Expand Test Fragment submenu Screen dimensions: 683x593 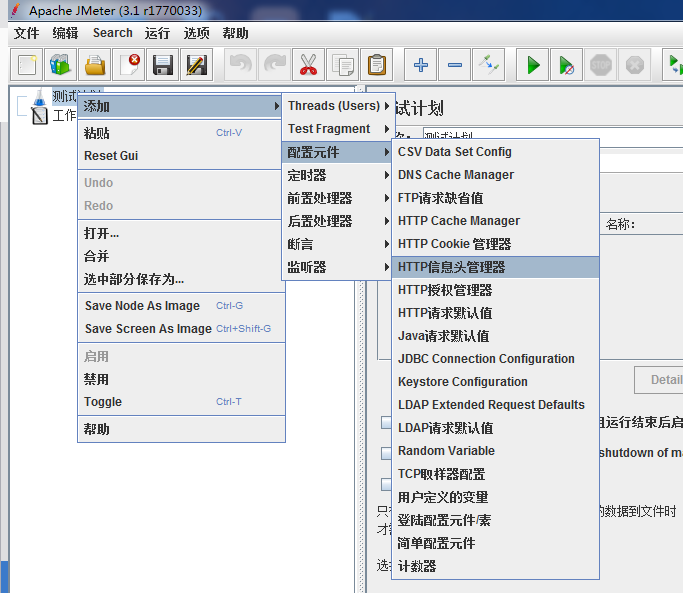[x=338, y=129]
